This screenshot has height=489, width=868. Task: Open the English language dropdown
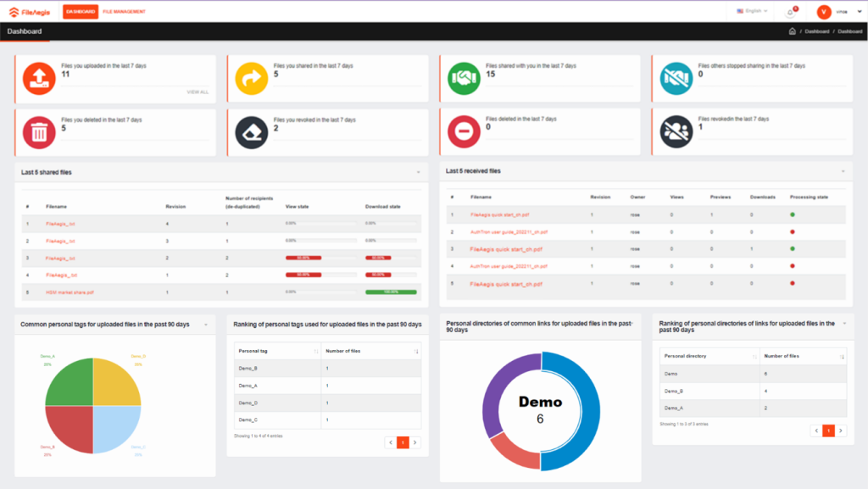[x=753, y=12]
